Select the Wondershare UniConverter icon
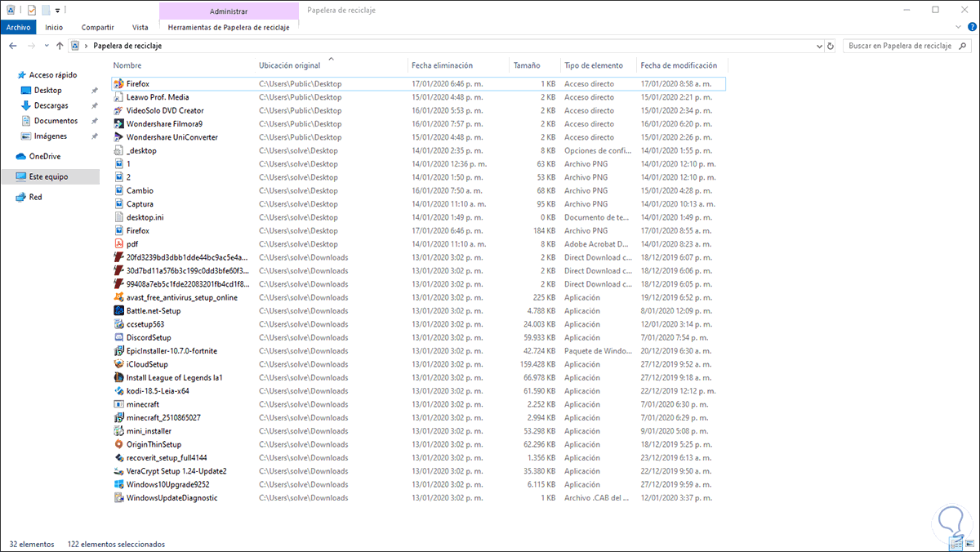This screenshot has height=552, width=980. pos(118,137)
